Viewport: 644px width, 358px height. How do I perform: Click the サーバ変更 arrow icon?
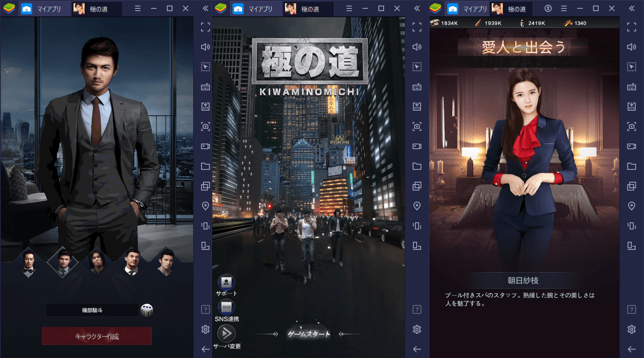(x=226, y=333)
